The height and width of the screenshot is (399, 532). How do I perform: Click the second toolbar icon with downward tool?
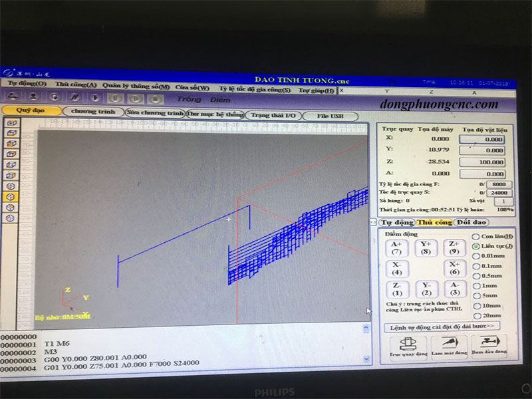(x=33, y=96)
